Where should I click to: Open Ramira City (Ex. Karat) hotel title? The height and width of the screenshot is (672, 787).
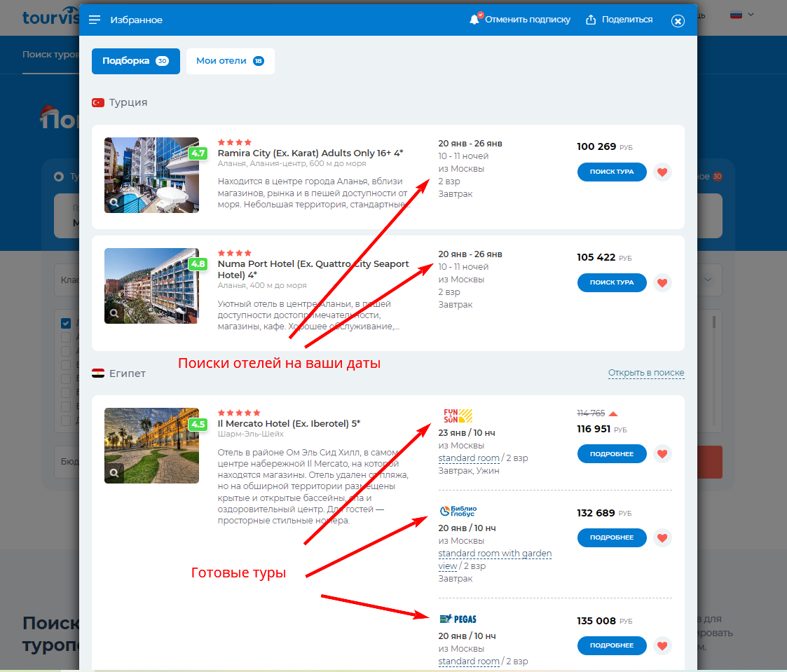point(310,153)
